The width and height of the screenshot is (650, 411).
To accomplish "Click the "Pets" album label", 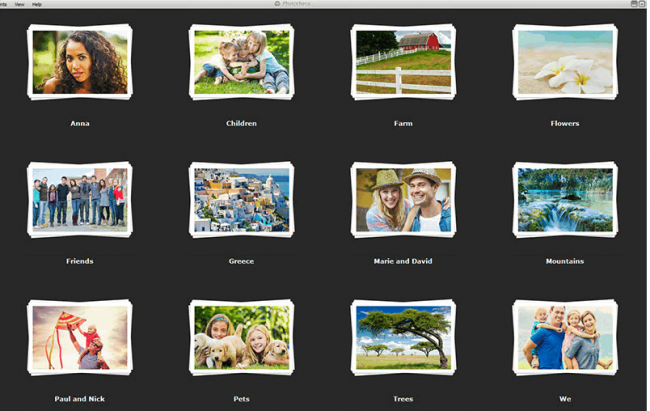I will (241, 399).
